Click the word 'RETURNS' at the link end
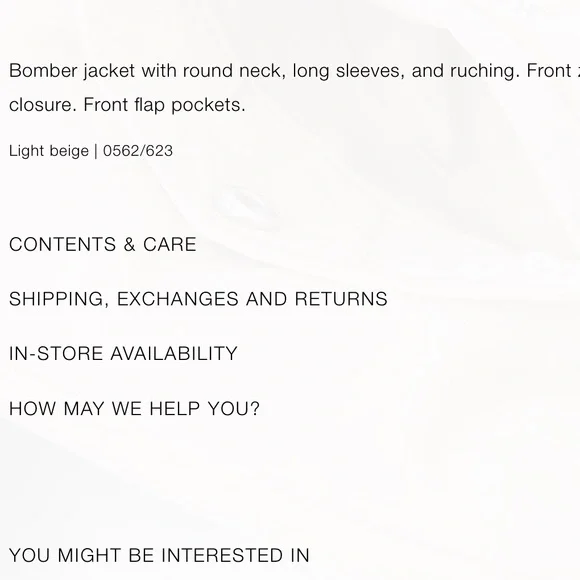 [341, 299]
